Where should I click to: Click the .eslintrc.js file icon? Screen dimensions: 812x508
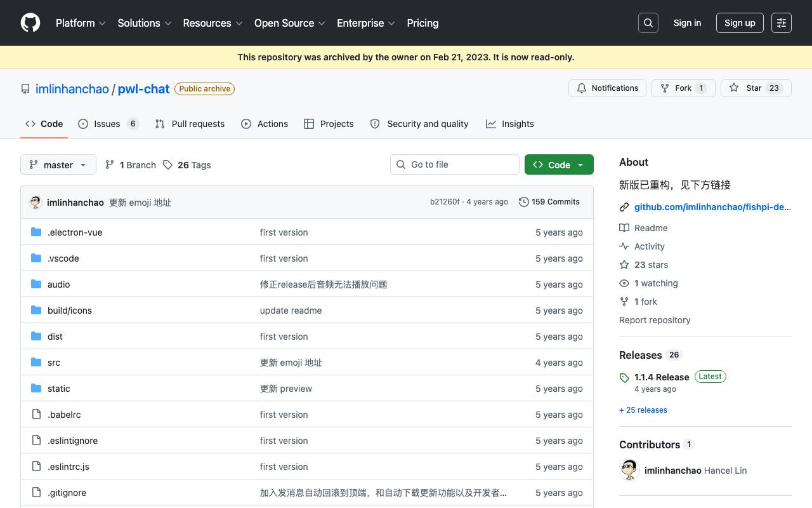coord(36,467)
